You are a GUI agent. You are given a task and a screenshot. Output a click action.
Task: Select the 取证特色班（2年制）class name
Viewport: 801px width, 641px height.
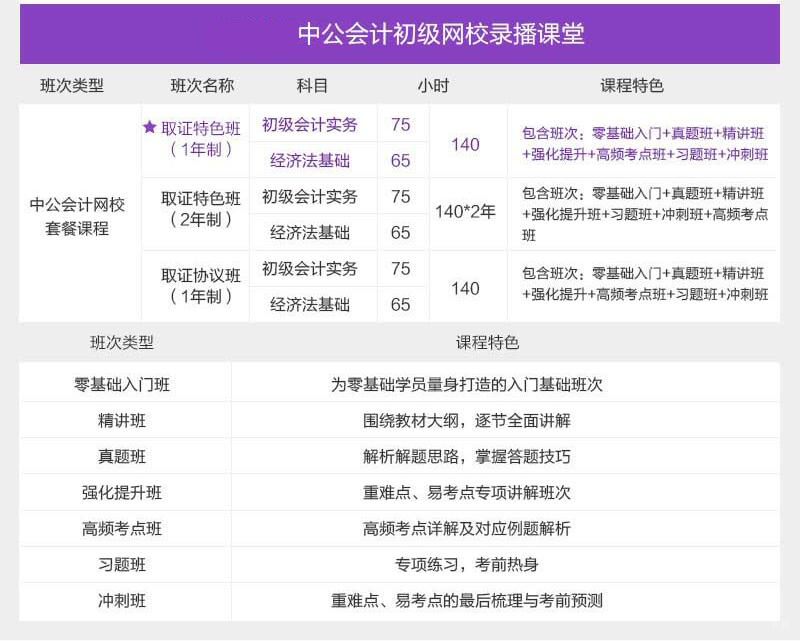[201, 209]
